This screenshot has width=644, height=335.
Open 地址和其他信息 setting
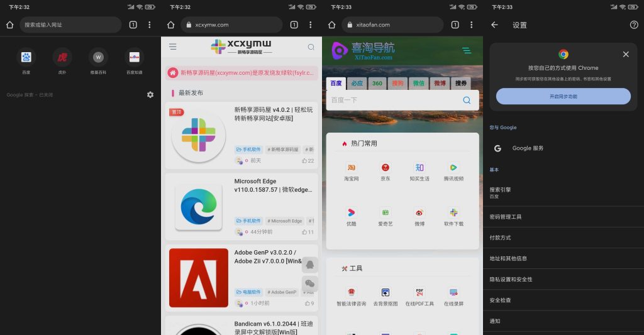(x=563, y=259)
